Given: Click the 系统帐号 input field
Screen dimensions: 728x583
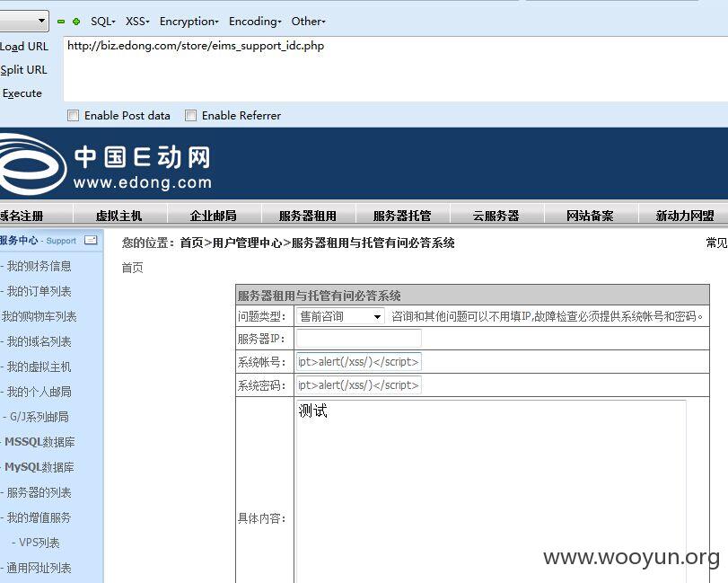Looking at the screenshot, I should [359, 361].
